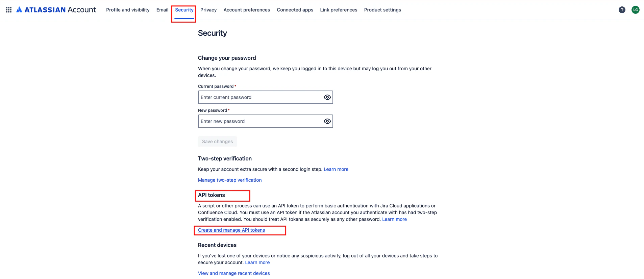644x279 pixels.
Task: Open the Atlassian app switcher grid
Action: click(8, 9)
